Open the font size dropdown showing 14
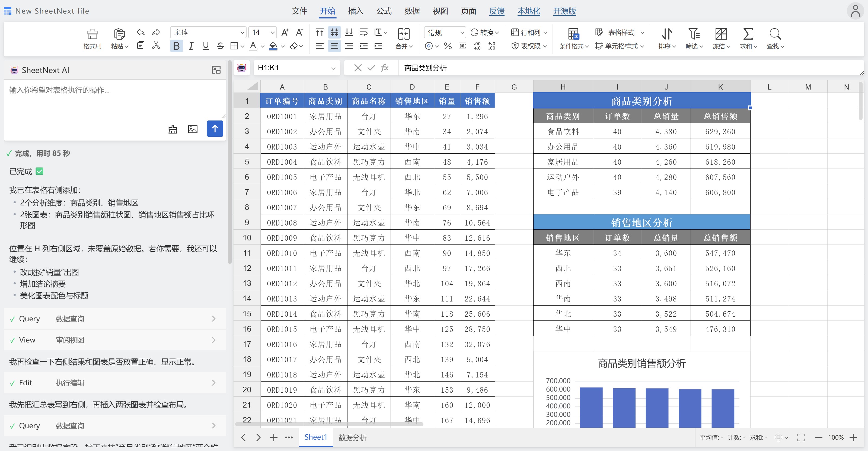The height and width of the screenshot is (451, 868). [263, 32]
